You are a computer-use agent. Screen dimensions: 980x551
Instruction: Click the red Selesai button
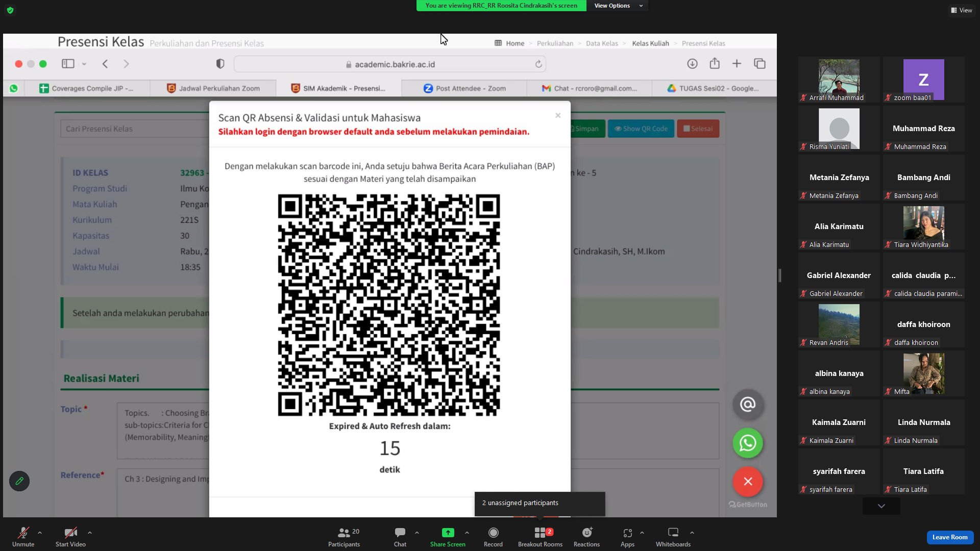tap(698, 129)
